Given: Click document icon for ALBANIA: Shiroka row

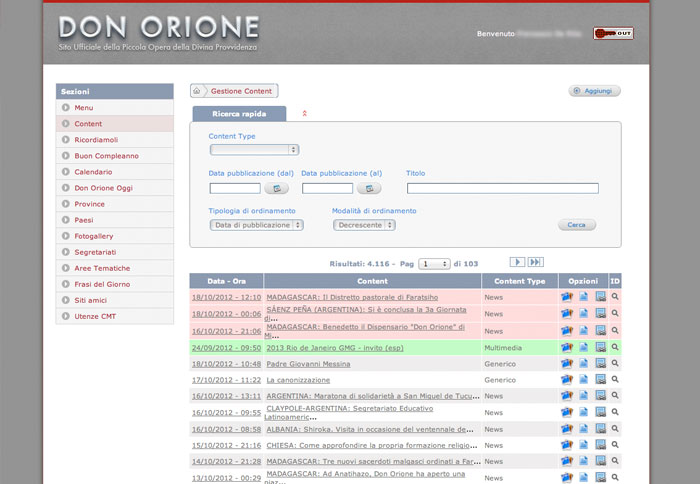Looking at the screenshot, I should coord(583,429).
